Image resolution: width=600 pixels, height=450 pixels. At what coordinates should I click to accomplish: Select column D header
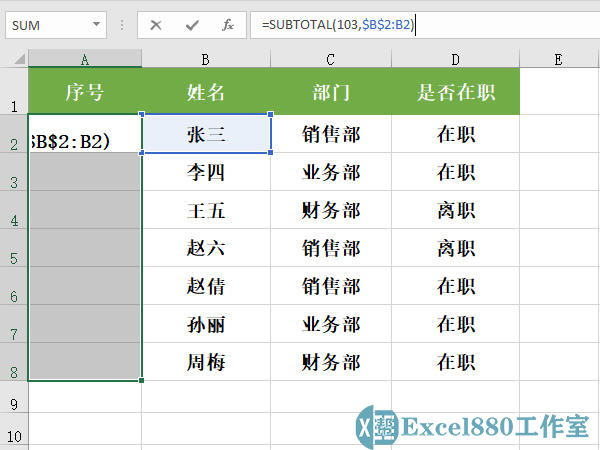(456, 59)
